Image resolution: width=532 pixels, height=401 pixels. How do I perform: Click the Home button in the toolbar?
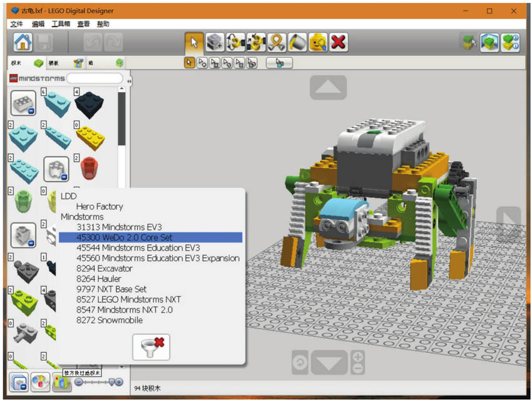(23, 43)
